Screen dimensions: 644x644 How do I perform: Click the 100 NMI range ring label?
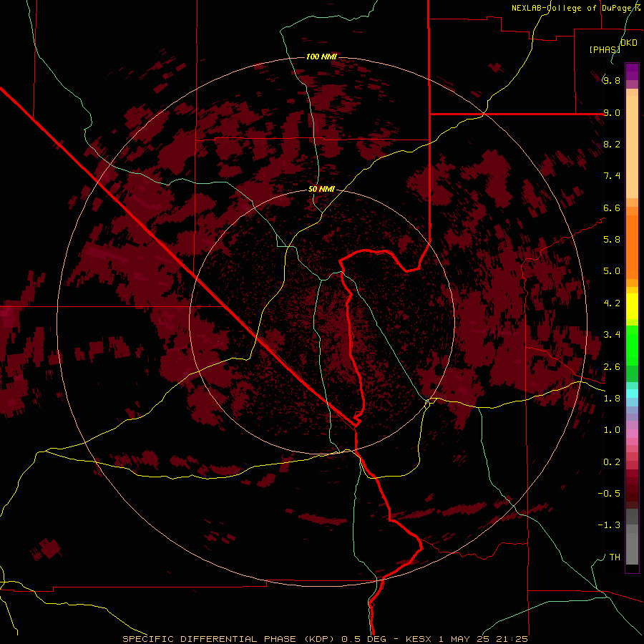[x=321, y=57]
